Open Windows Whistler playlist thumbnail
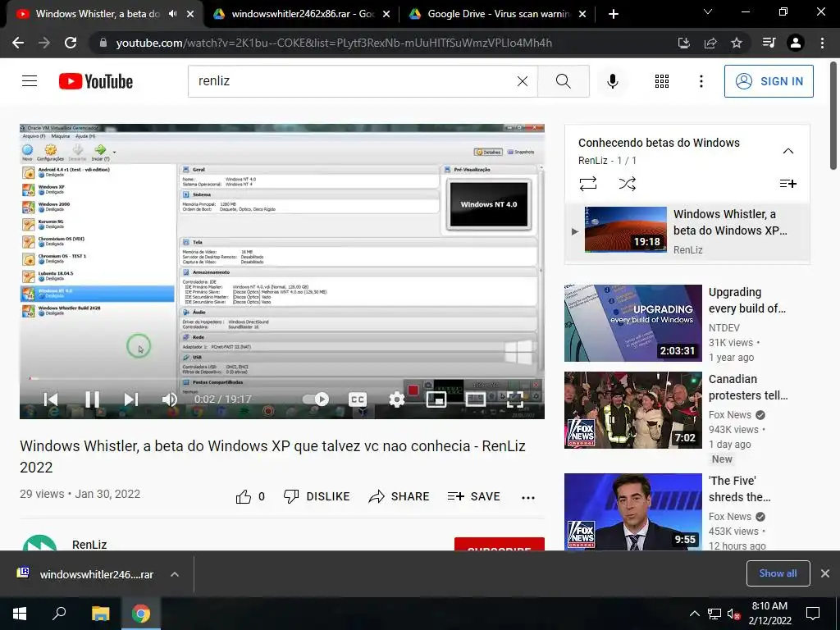This screenshot has width=840, height=630. coord(626,230)
